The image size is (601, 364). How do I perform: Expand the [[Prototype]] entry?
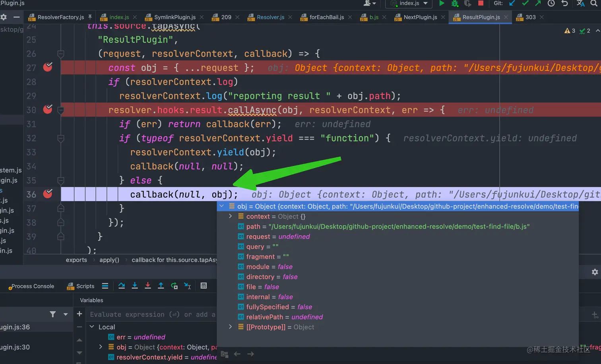[230, 327]
